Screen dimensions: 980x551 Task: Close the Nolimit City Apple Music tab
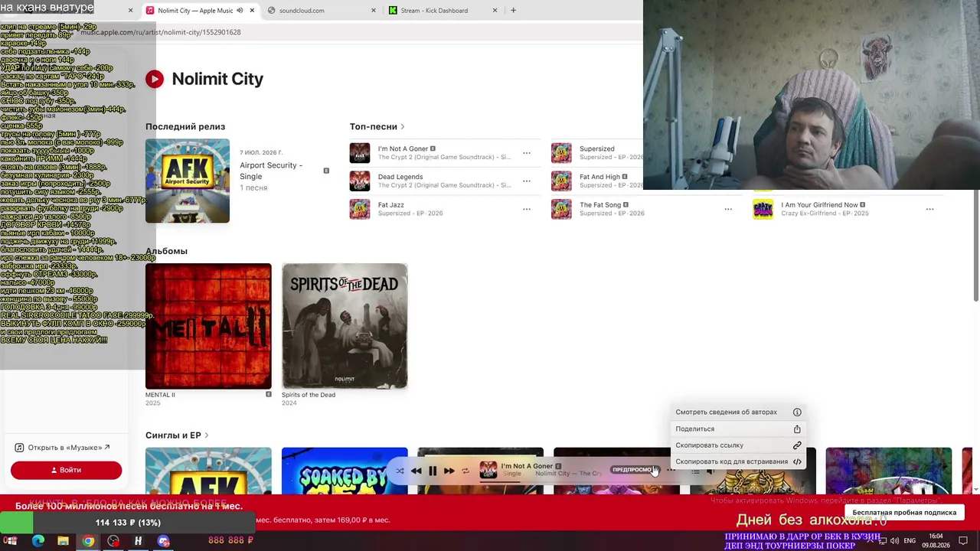252,11
